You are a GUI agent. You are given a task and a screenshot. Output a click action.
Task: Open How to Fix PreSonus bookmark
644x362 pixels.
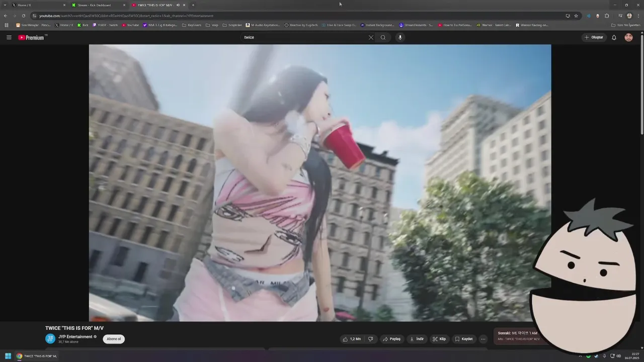[455, 25]
